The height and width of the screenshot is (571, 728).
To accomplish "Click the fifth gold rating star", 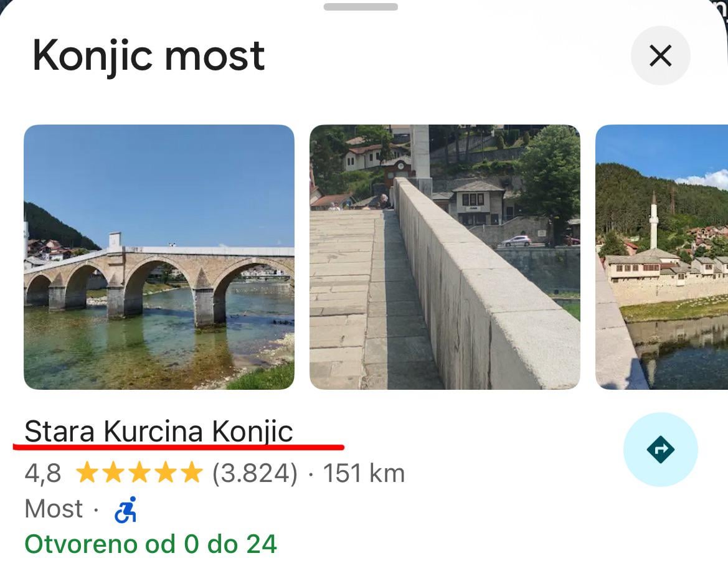I will 190,474.
